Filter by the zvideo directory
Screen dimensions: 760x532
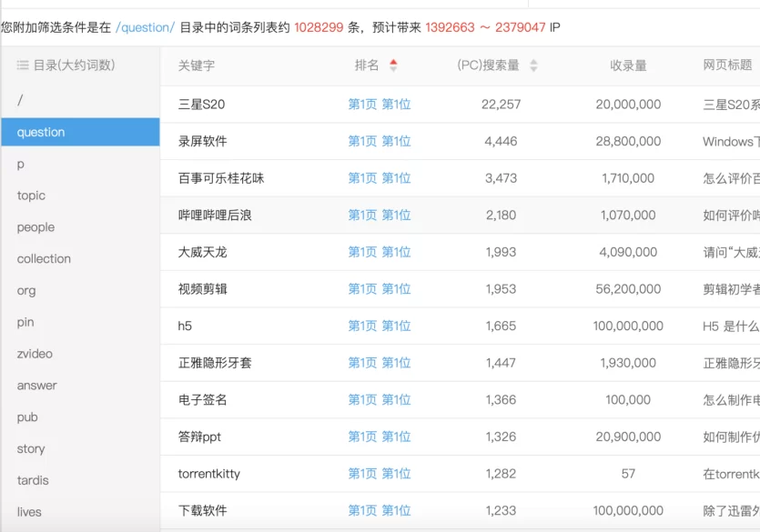pos(35,354)
